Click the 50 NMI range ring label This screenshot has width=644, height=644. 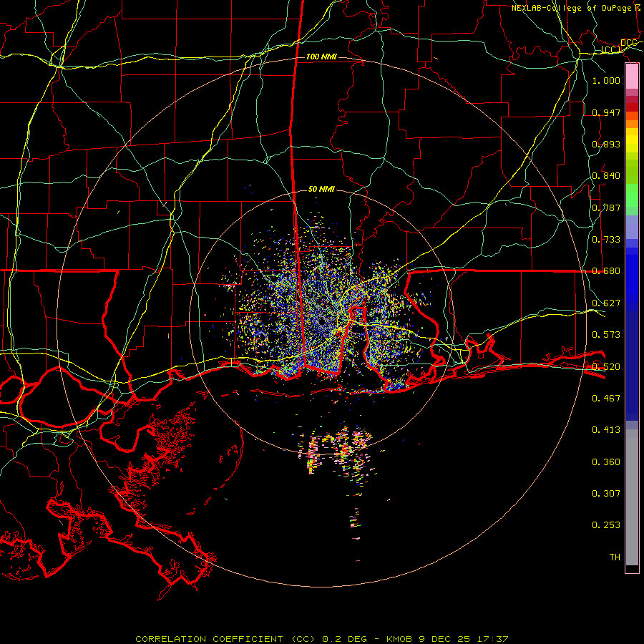tap(321, 190)
